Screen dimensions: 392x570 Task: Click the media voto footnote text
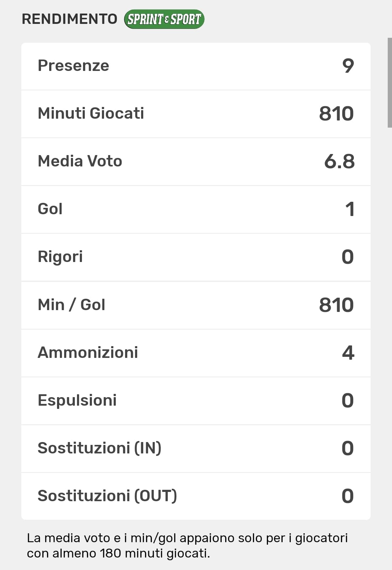click(187, 545)
